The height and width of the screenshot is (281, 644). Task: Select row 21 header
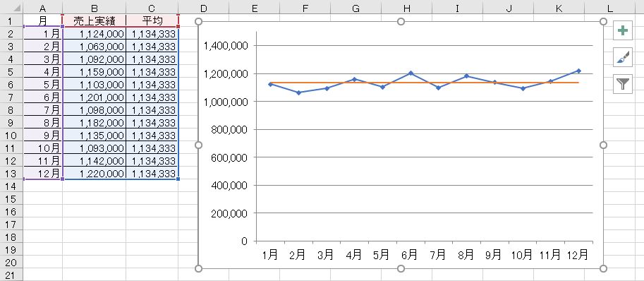pyautogui.click(x=11, y=275)
